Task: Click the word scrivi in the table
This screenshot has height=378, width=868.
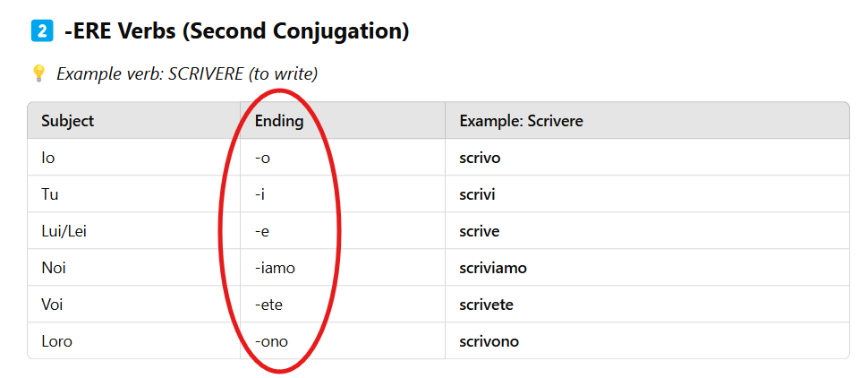Action: 477,194
